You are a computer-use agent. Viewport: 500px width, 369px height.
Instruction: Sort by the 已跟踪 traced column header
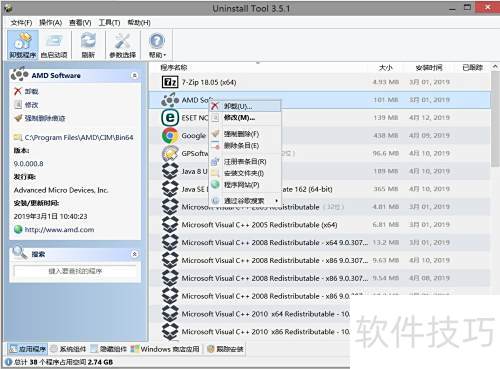point(472,67)
